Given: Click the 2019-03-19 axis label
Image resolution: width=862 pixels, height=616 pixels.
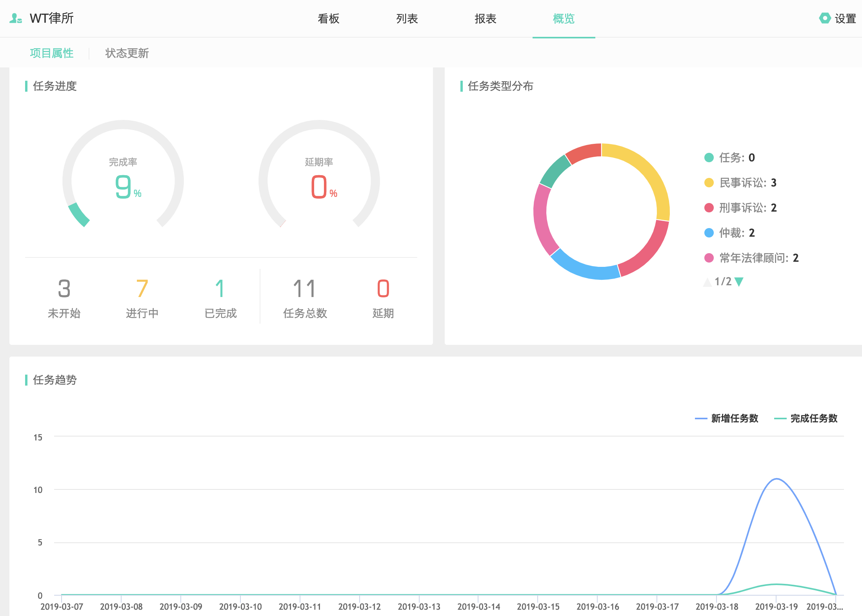Looking at the screenshot, I should 777,607.
